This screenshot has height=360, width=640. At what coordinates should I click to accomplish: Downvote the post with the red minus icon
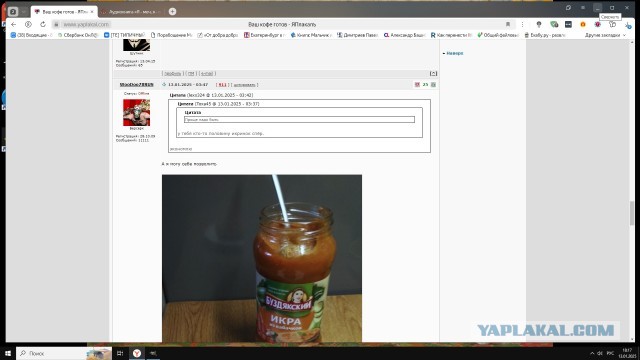point(417,84)
